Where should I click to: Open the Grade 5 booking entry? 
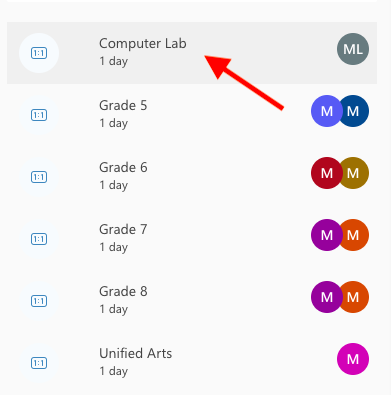(x=192, y=115)
